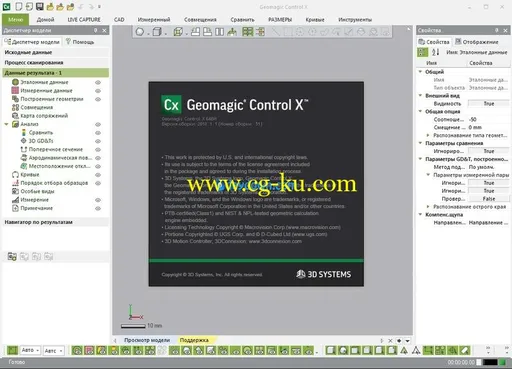Click the undo arrow in quick access bar
This screenshot has height=369, width=512.
80,6
